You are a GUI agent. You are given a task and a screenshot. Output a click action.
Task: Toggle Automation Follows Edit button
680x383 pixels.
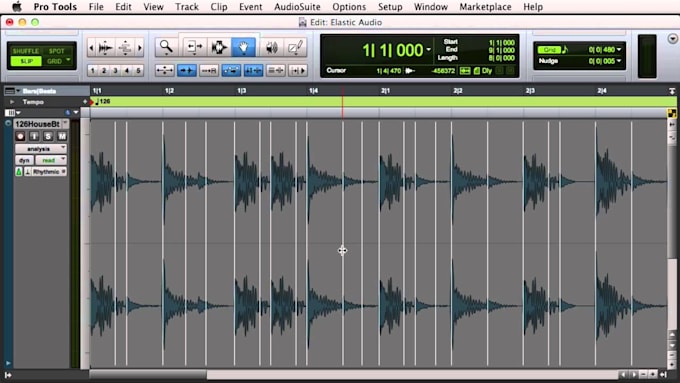pos(231,70)
